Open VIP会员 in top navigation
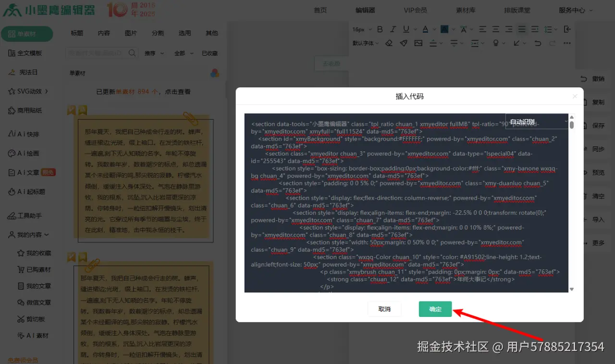This screenshot has width=615, height=364. (415, 10)
